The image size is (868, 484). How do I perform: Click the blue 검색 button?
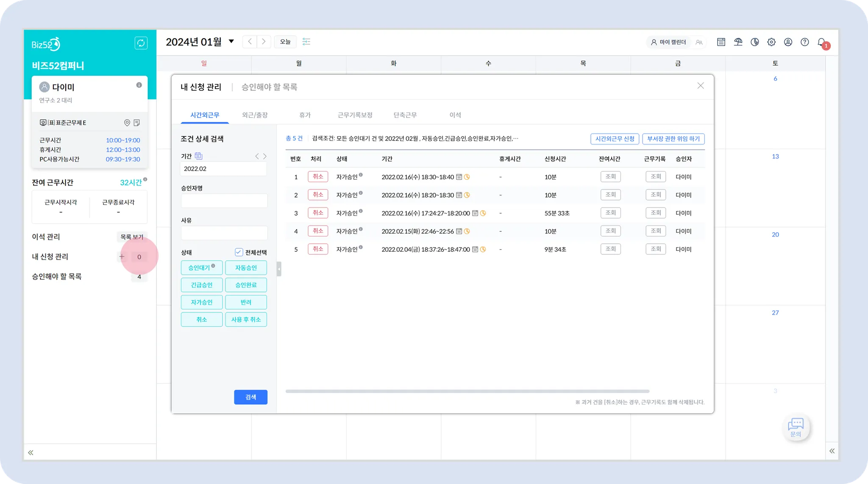[250, 397]
